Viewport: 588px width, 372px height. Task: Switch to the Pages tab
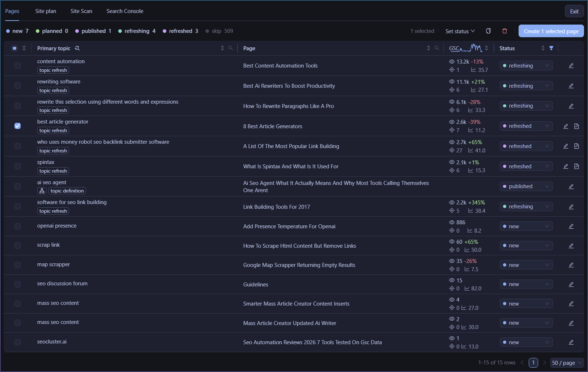click(x=12, y=11)
